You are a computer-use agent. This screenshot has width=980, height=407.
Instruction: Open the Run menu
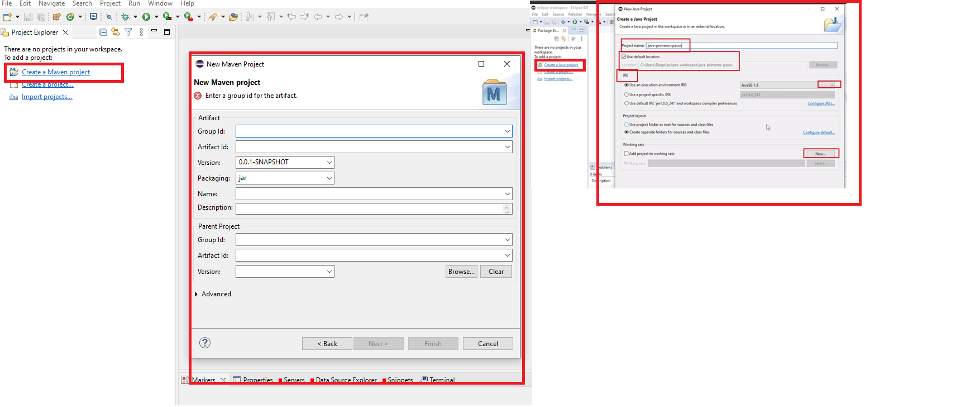point(134,3)
